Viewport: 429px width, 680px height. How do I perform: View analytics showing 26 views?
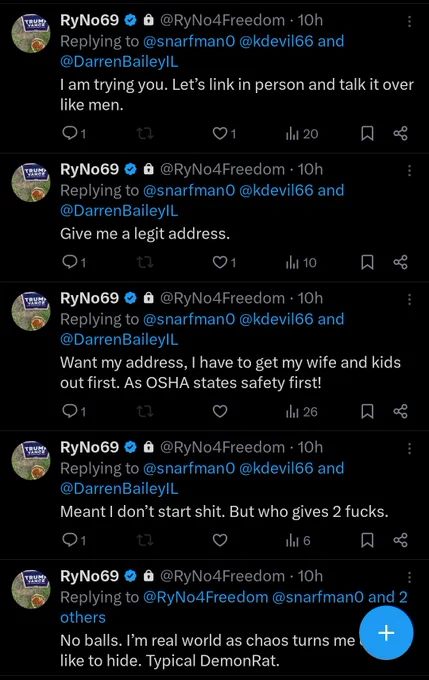tap(301, 411)
